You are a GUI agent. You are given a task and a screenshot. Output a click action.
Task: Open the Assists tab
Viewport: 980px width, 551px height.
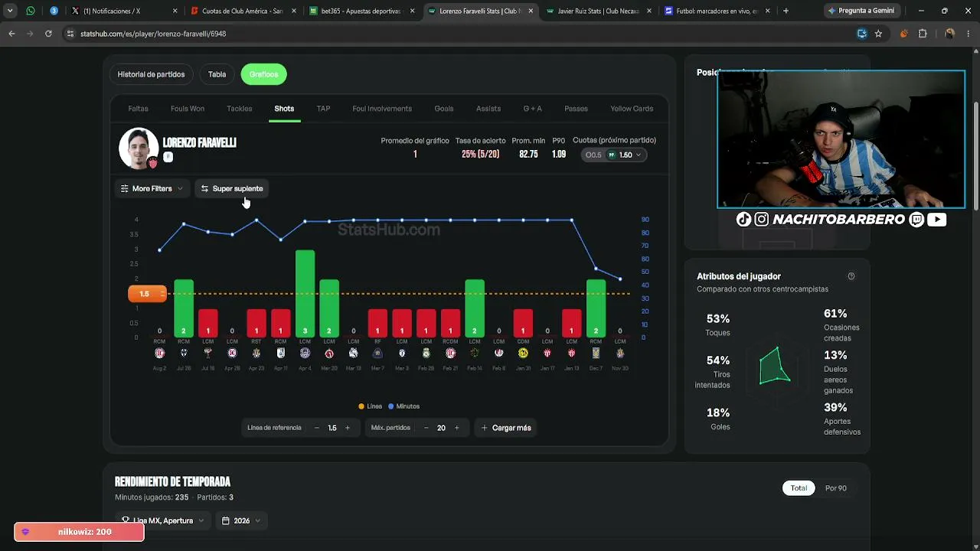(488, 109)
